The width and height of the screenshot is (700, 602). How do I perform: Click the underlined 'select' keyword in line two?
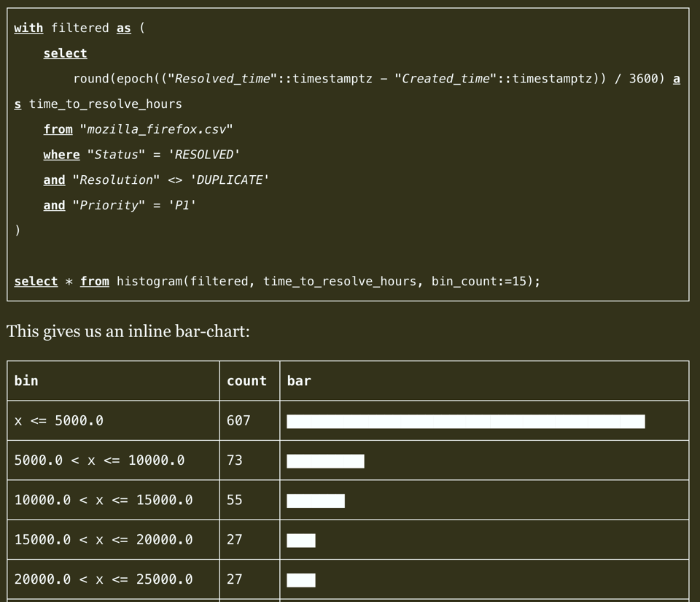click(65, 53)
